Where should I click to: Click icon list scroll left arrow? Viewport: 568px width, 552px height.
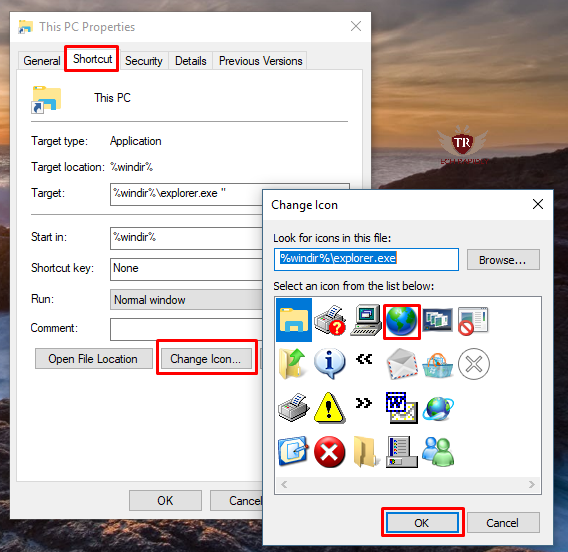pos(284,484)
